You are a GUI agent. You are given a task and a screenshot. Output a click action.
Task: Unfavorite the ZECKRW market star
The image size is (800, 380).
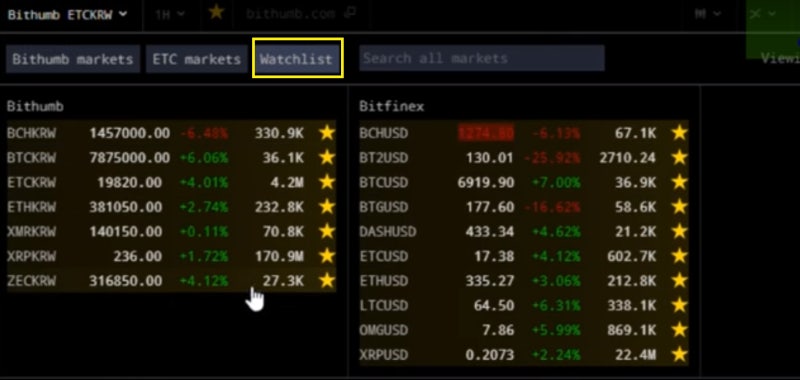[x=327, y=281]
